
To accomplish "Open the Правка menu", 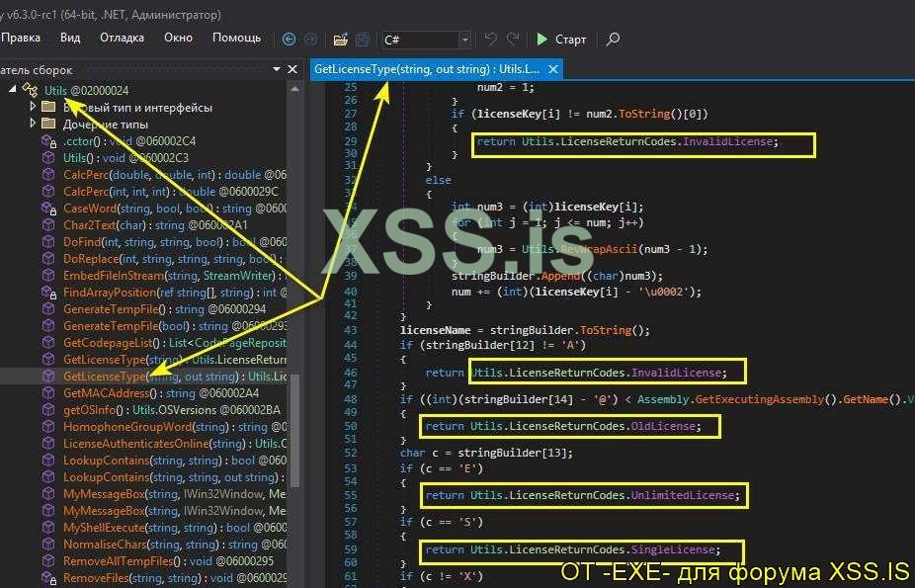I will click(x=21, y=38).
